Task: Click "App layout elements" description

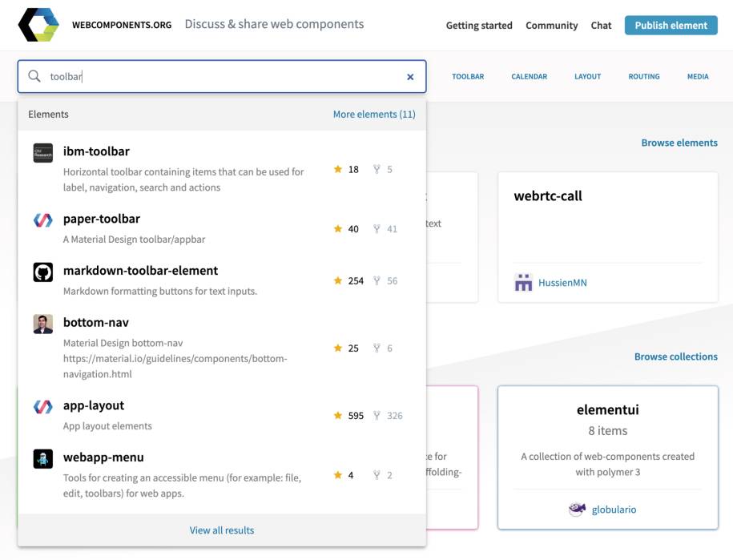Action: (107, 426)
